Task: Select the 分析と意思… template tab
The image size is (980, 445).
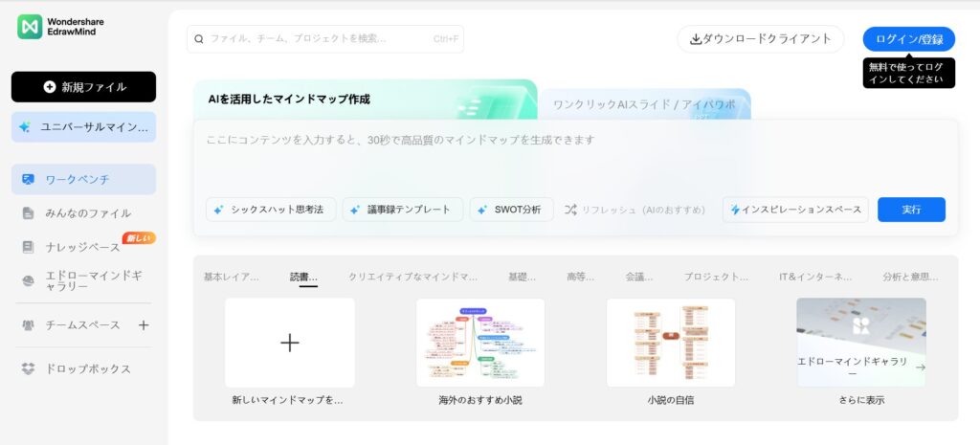Action: pyautogui.click(x=910, y=277)
